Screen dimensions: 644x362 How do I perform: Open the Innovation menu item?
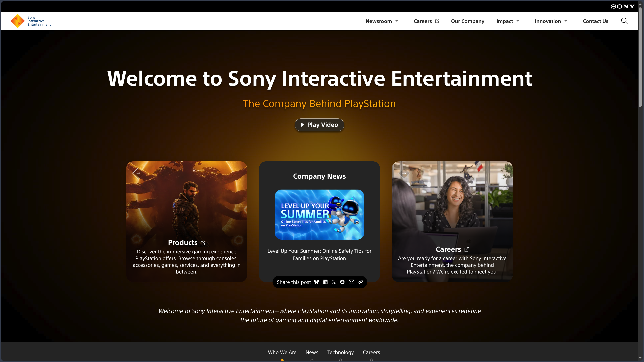[x=548, y=21]
